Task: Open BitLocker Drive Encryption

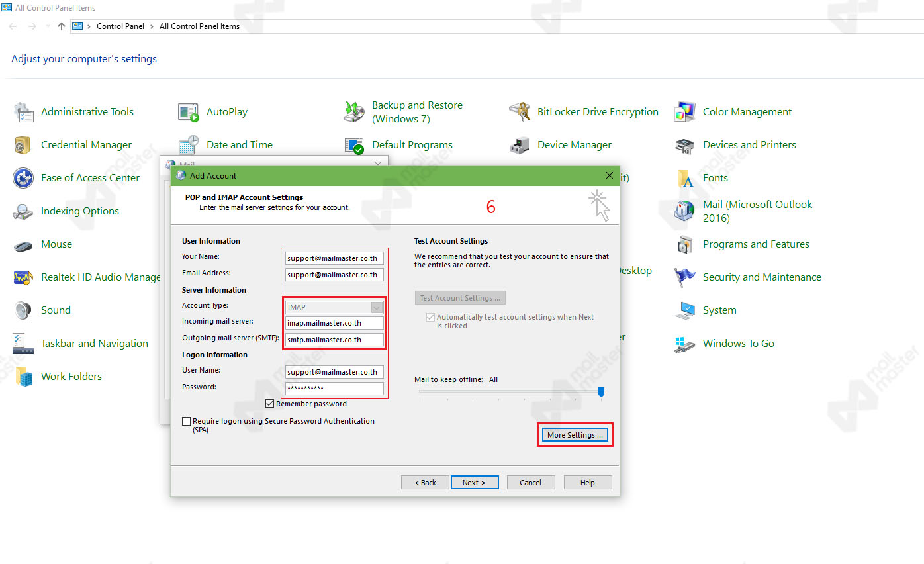Action: (598, 111)
